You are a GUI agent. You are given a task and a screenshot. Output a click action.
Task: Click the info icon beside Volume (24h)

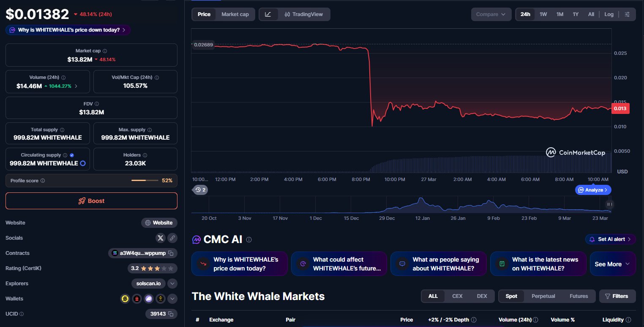click(x=63, y=78)
